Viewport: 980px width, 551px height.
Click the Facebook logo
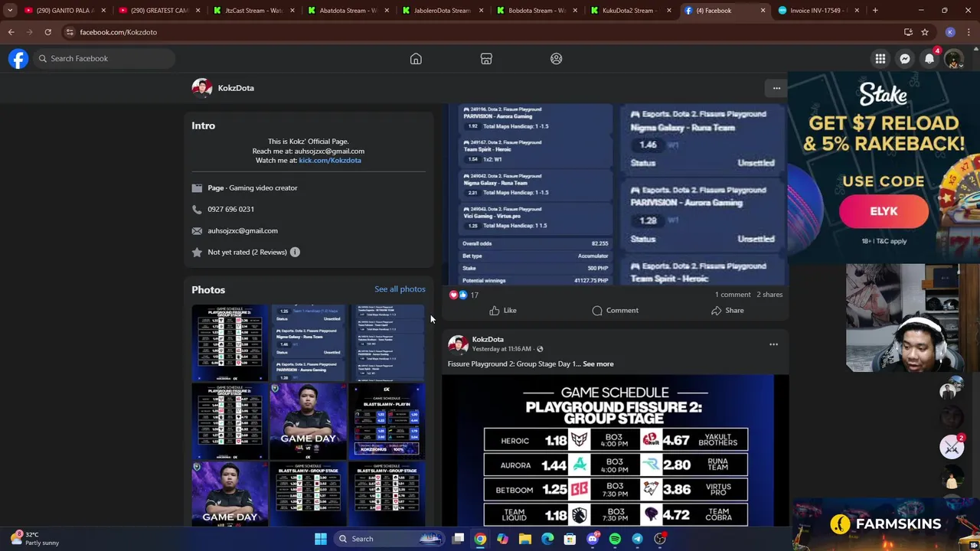(x=18, y=58)
